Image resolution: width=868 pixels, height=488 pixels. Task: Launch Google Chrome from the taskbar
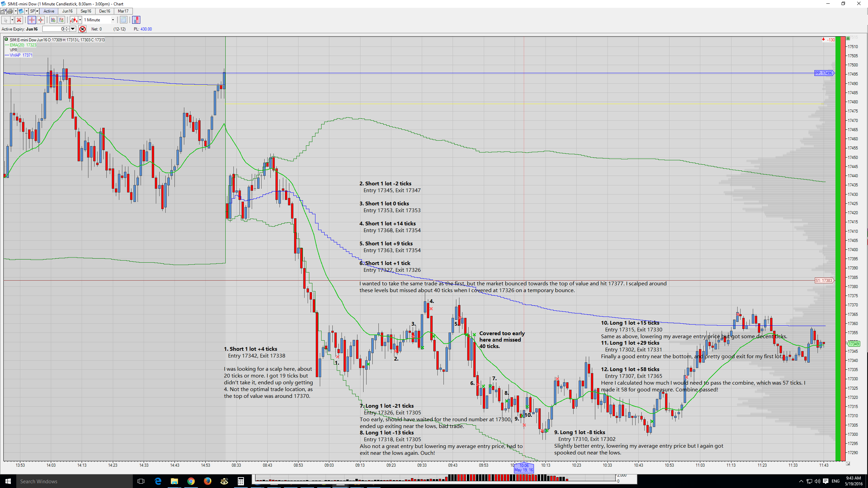coord(191,481)
